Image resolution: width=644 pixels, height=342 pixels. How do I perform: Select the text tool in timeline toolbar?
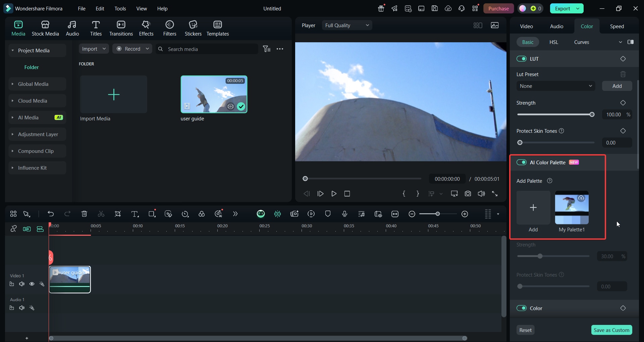(135, 214)
